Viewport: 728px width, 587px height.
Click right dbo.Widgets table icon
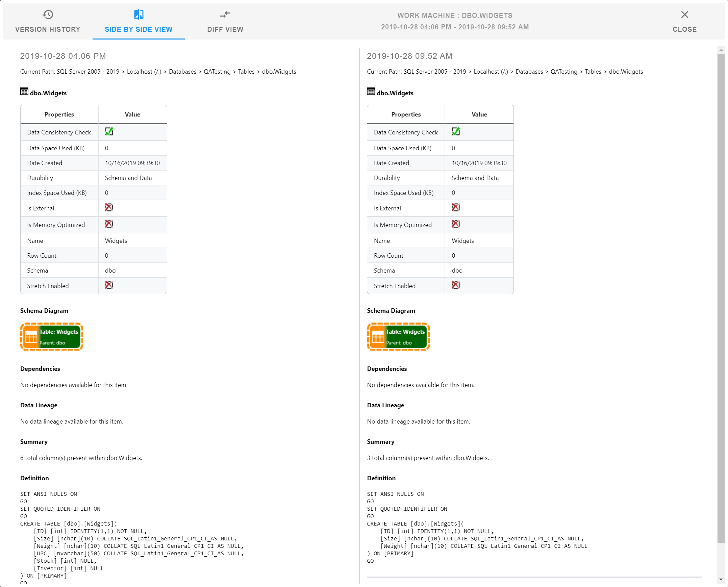[371, 92]
